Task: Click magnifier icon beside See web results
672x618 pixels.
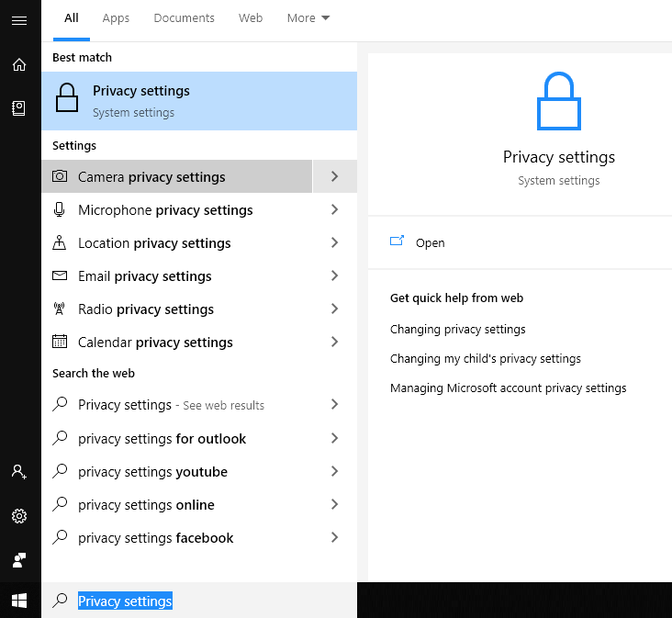Action: 60,404
